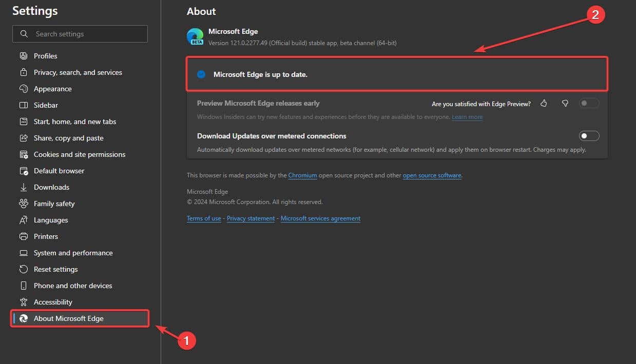Open the open source software link
Viewport: 636px width, 364px height.
(432, 175)
